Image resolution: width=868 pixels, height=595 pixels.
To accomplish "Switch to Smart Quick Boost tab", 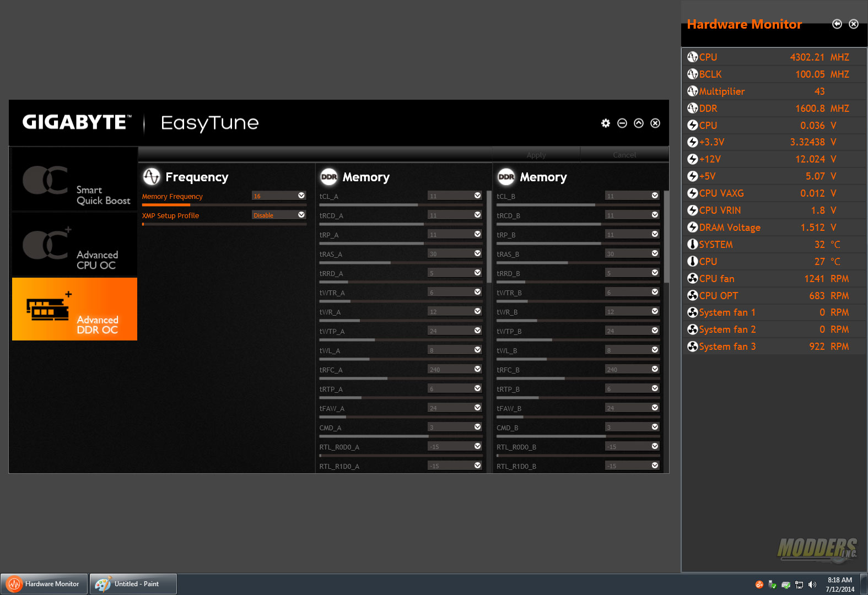I will (x=74, y=180).
